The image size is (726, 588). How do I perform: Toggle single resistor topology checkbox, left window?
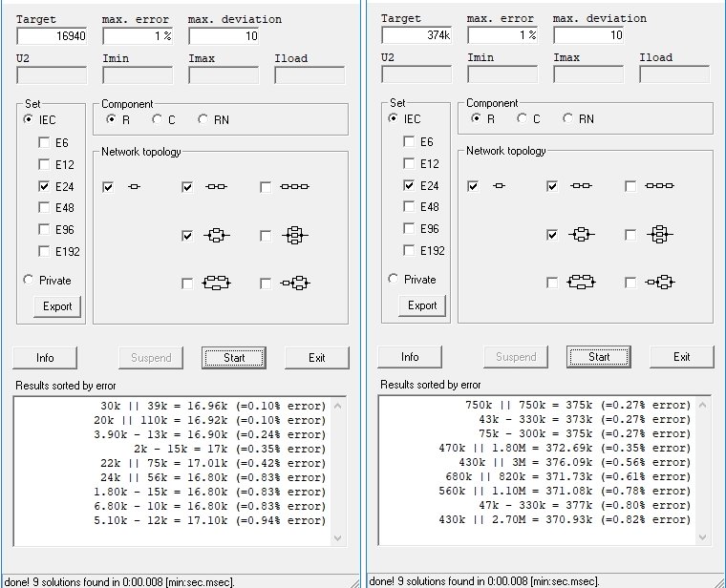click(108, 187)
